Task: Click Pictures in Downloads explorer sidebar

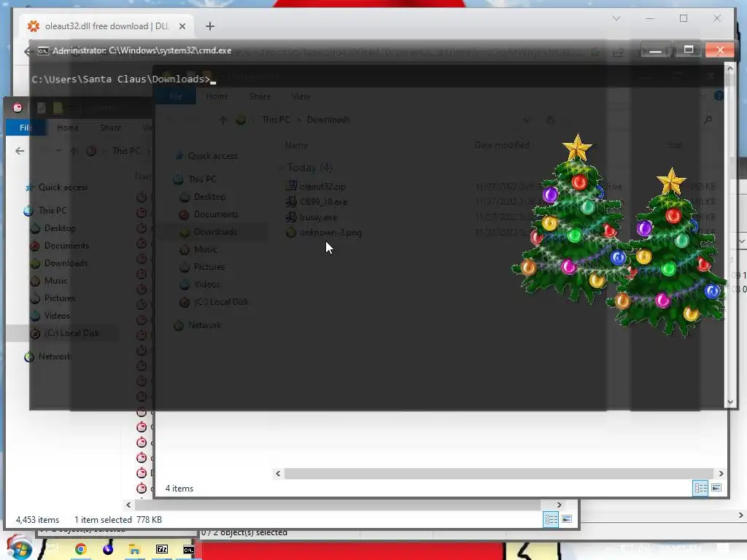Action: pyautogui.click(x=209, y=267)
